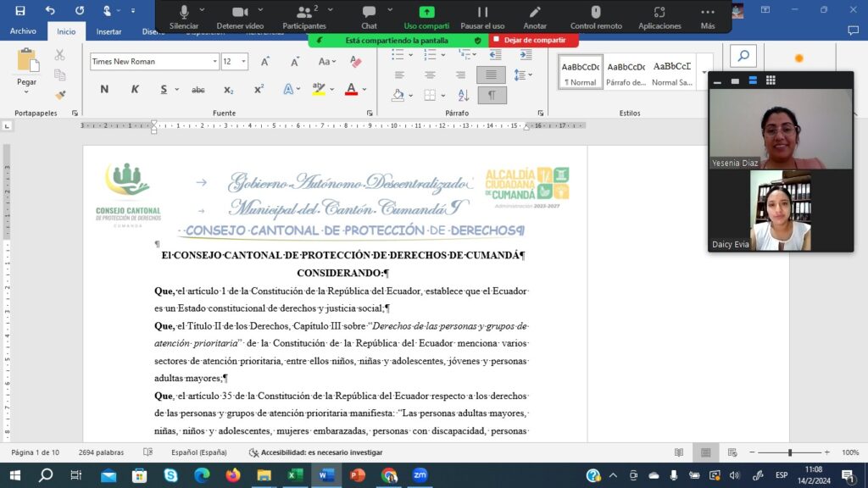Toggle justify paragraph alignment
Screen dimensions: 868x488
[491, 75]
